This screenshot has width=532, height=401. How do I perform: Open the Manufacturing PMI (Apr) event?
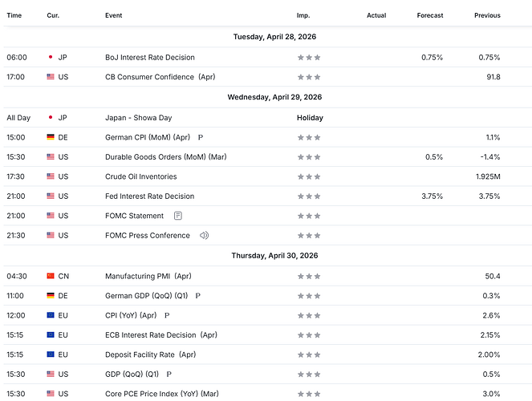(148, 276)
